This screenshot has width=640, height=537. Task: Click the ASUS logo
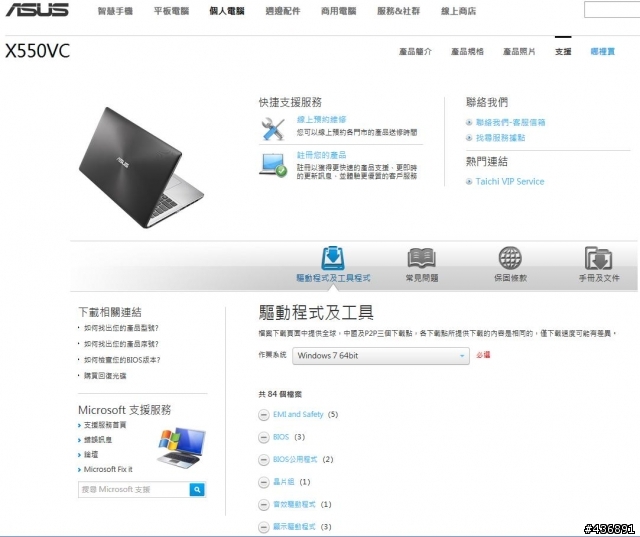pos(37,10)
